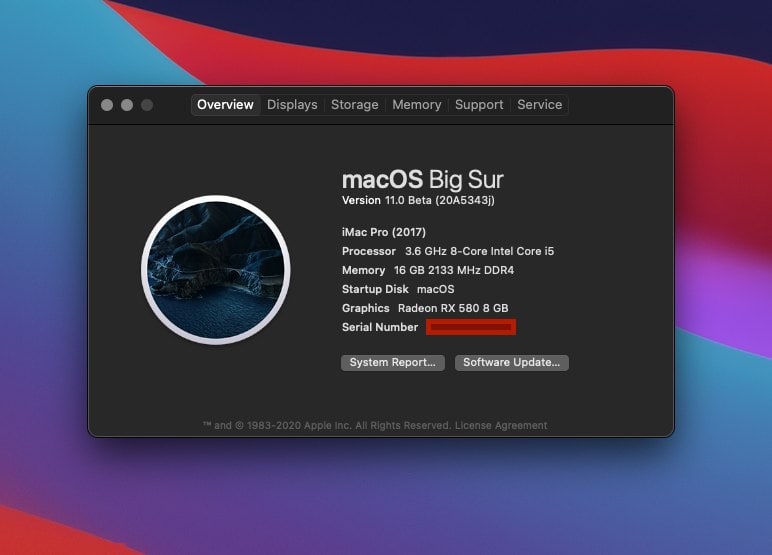This screenshot has height=555, width=772.
Task: Open the License Agreement link
Action: 501,426
